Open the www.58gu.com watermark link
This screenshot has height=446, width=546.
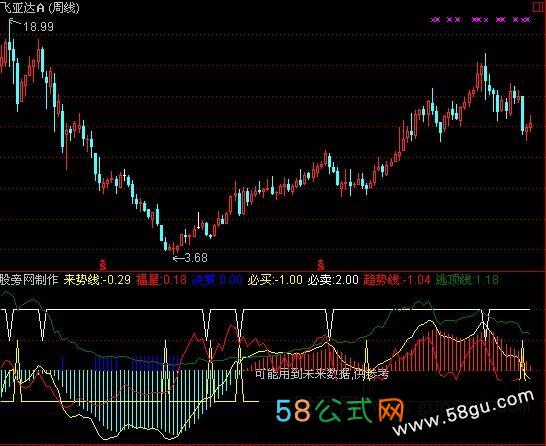coord(464,413)
